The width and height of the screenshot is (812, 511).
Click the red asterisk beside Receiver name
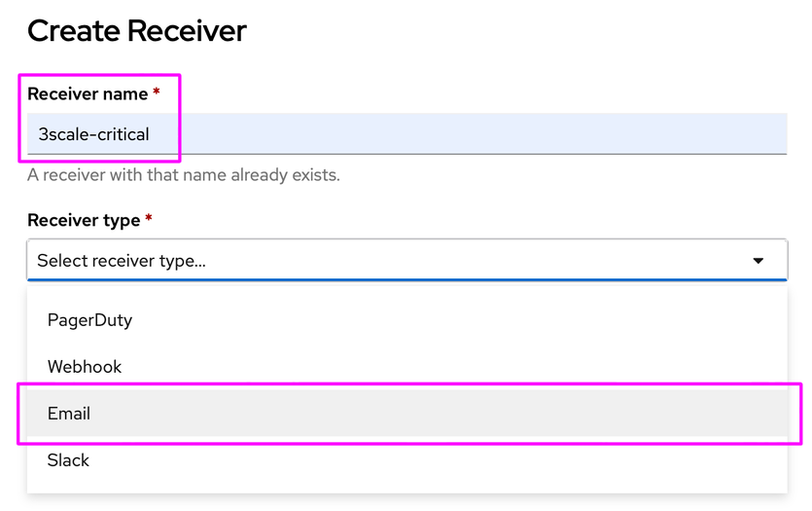tap(157, 93)
